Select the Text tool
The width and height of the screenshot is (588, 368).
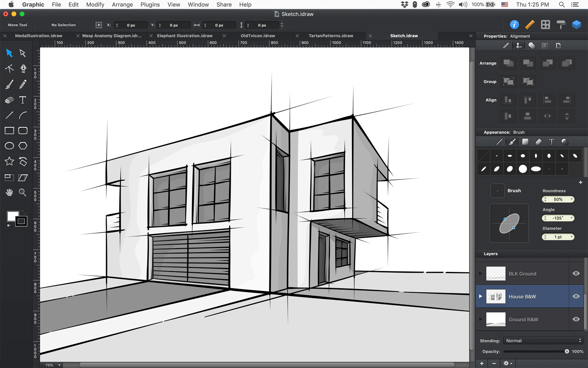coord(23,100)
